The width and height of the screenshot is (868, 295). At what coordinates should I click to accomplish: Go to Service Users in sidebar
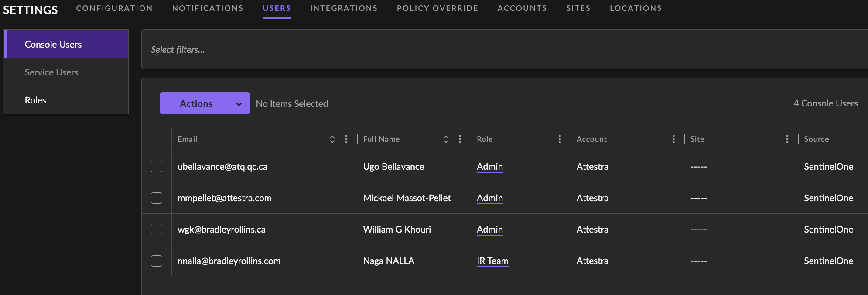pyautogui.click(x=51, y=72)
